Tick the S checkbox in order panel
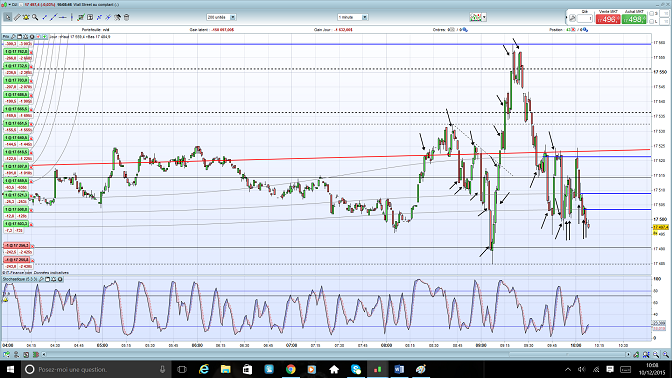Screen dimensions: 672x378 click(652, 14)
